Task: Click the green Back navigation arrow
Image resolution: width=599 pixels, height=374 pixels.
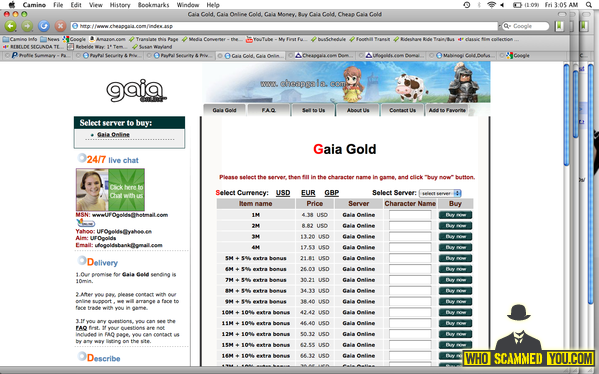Action: (11, 26)
